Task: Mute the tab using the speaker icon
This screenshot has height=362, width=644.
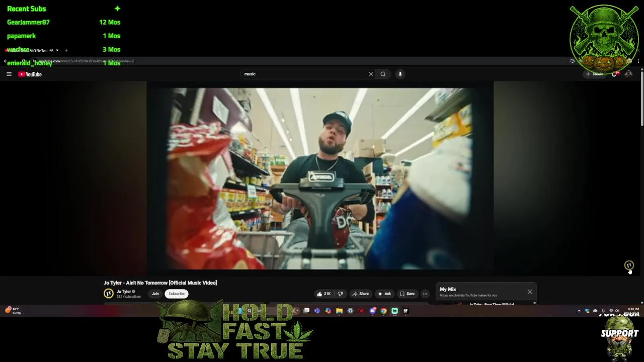Action: click(51, 50)
